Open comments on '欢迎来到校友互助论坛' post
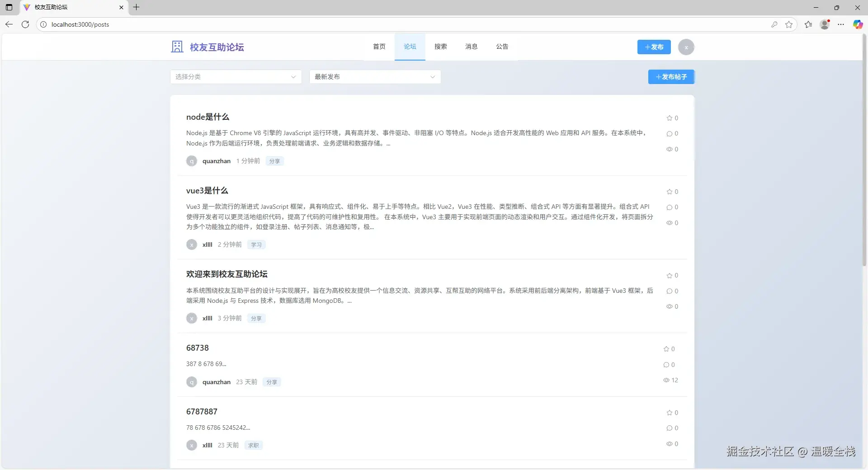 click(670, 291)
